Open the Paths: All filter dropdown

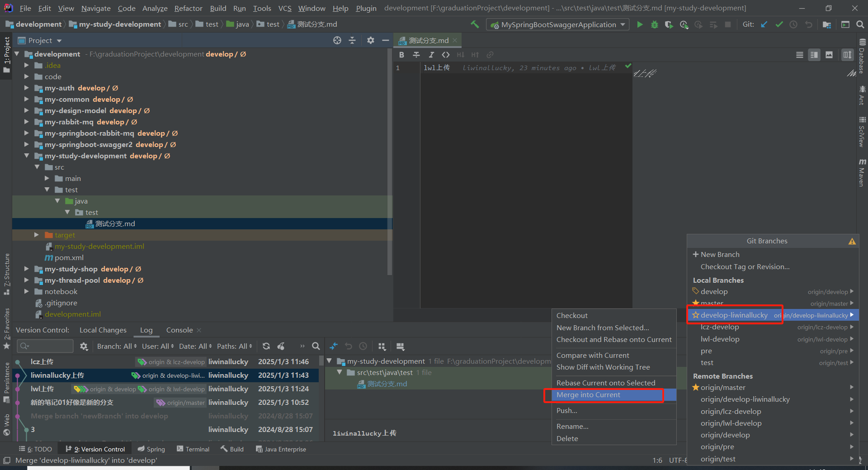tap(234, 346)
